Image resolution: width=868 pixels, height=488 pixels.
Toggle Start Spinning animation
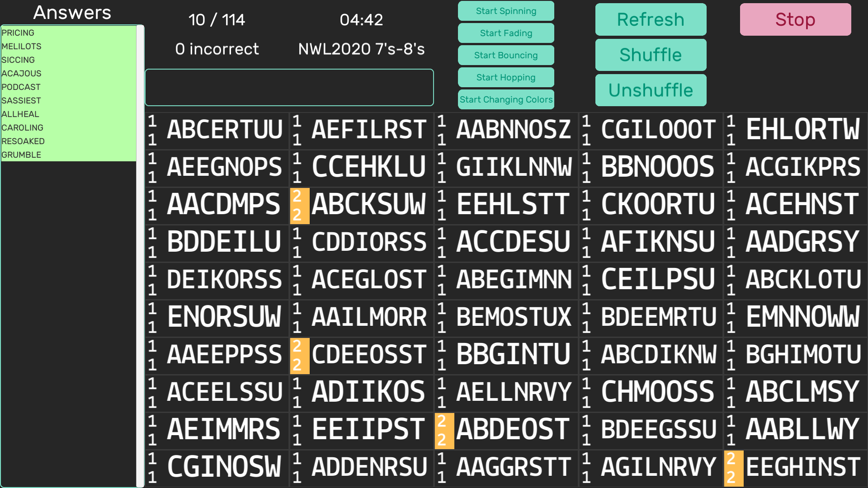(x=506, y=11)
